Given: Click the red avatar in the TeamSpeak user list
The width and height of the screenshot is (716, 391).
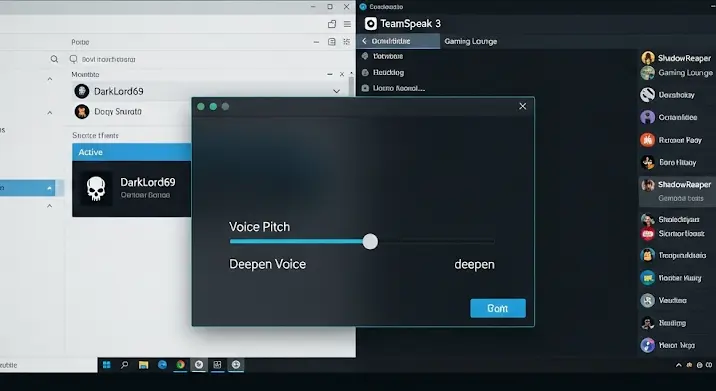Looking at the screenshot, I should [648, 234].
